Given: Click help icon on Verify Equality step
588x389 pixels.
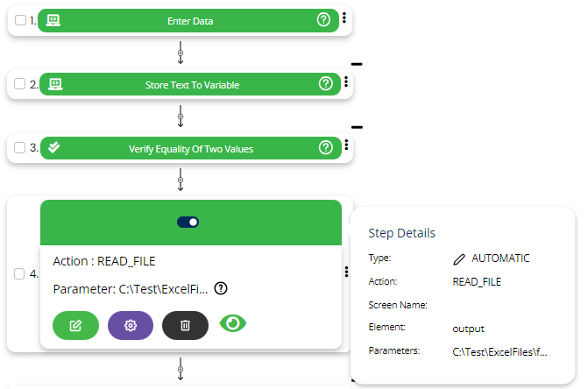Looking at the screenshot, I should (325, 148).
